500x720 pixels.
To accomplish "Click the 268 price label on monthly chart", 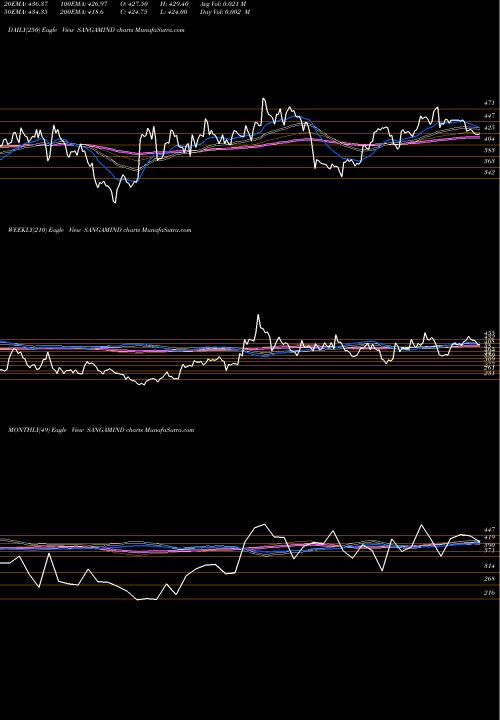I will pos(489,579).
